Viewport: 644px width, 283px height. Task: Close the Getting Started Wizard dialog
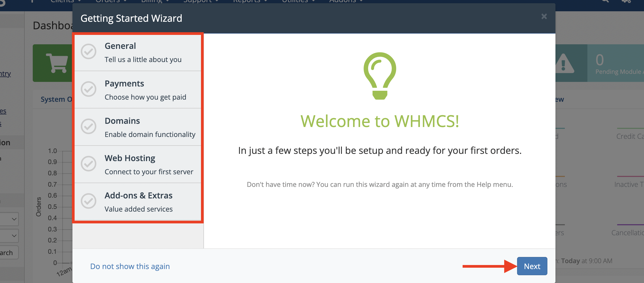click(544, 17)
